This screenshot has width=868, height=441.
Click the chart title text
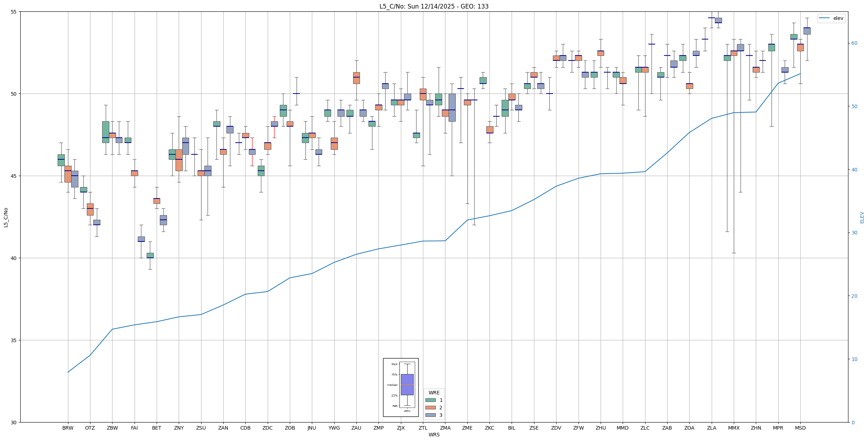click(x=434, y=6)
